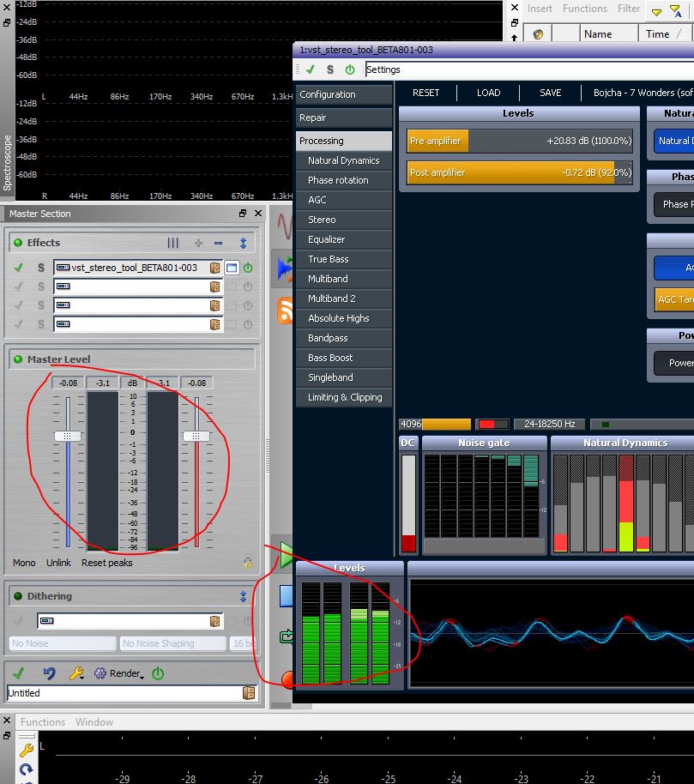694x784 pixels.
Task: Open the Functions menu beside Window
Action: tap(43, 722)
